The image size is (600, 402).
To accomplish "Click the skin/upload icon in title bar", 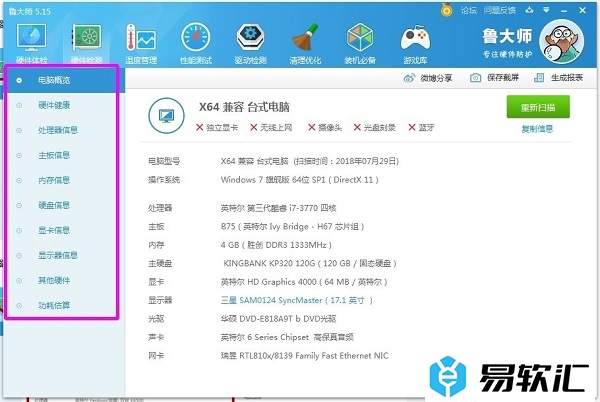I will point(530,10).
